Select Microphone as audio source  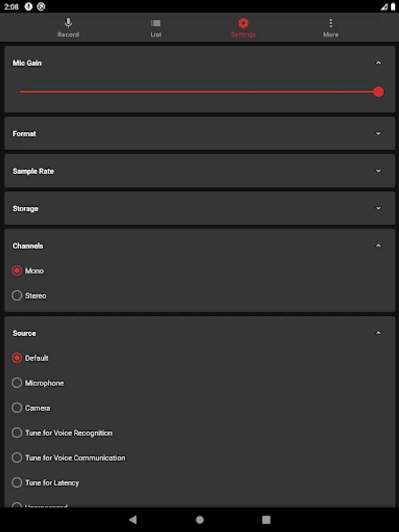pos(17,383)
